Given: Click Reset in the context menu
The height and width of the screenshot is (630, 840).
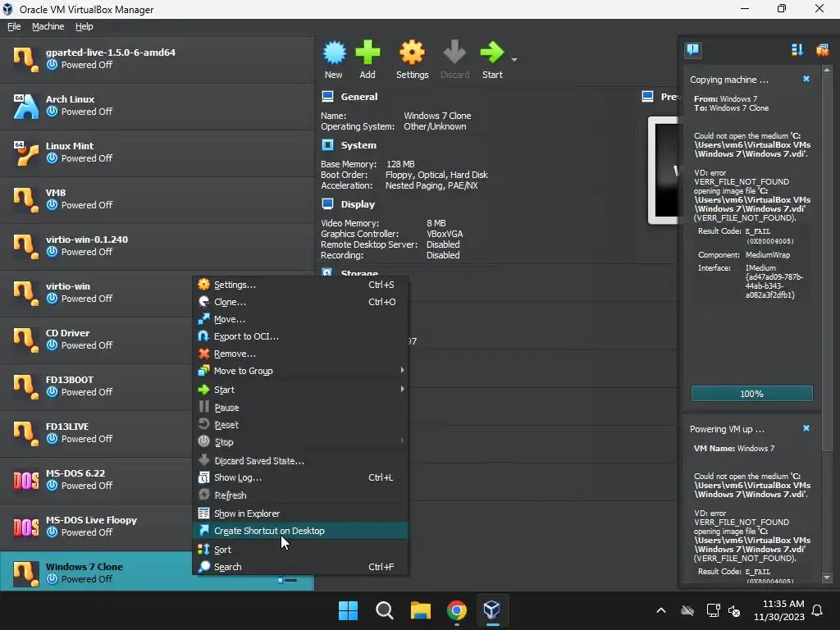Looking at the screenshot, I should click(300, 425).
